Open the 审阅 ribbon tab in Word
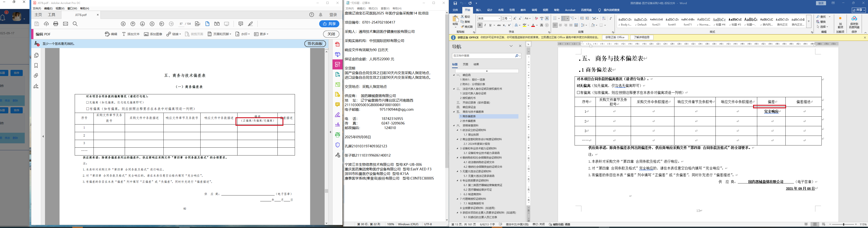 click(534, 10)
